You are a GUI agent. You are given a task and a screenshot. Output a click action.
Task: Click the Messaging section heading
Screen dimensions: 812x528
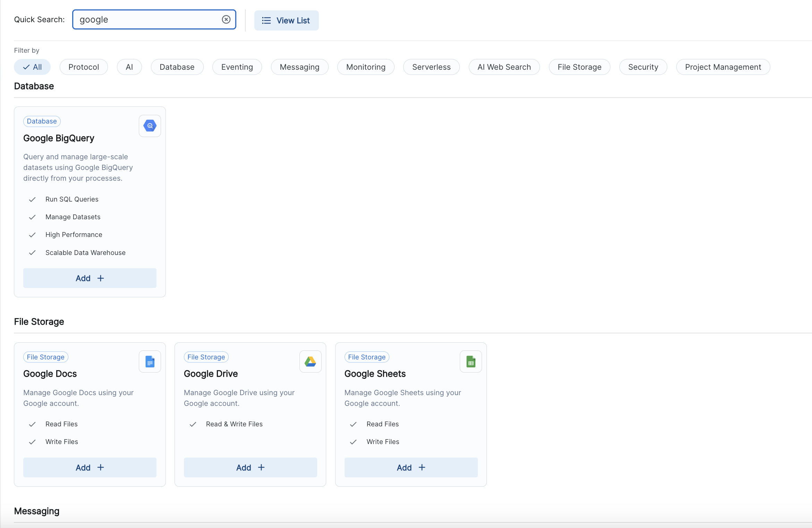pyautogui.click(x=37, y=511)
